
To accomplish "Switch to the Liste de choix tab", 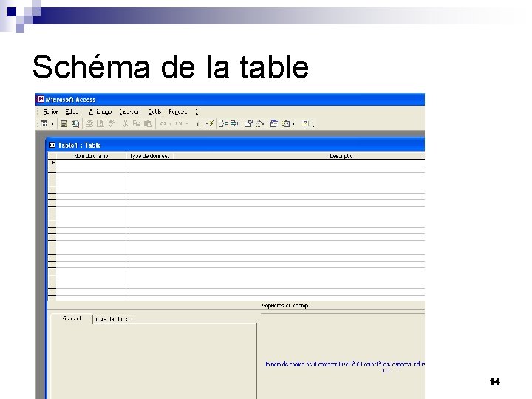I will (112, 319).
